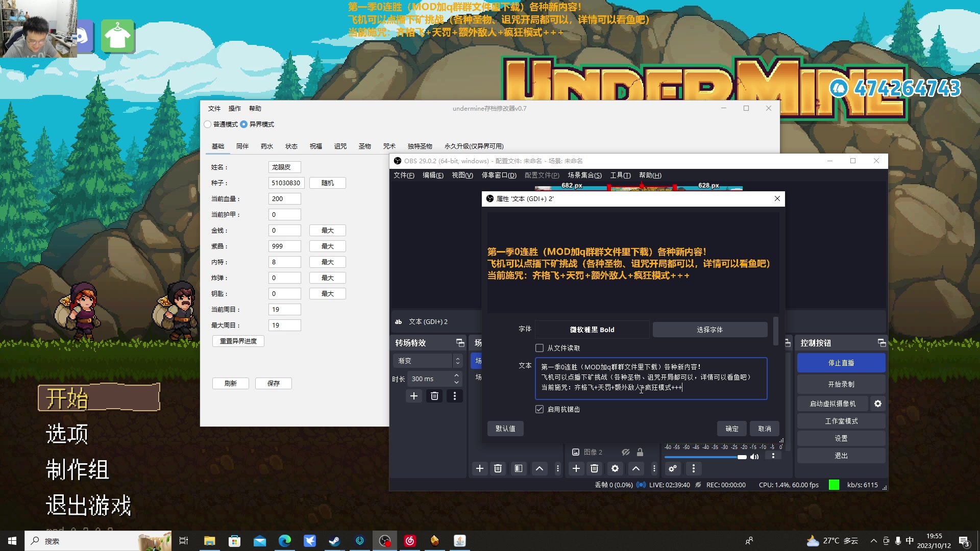Toggle visibility eye for 图像 2 source
The image size is (980, 551).
626,452
